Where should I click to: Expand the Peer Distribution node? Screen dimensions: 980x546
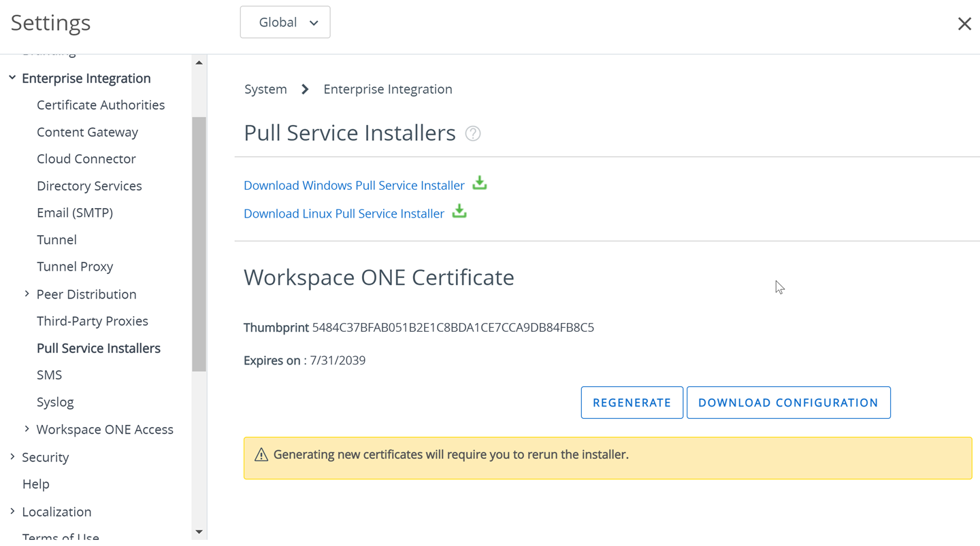click(27, 294)
